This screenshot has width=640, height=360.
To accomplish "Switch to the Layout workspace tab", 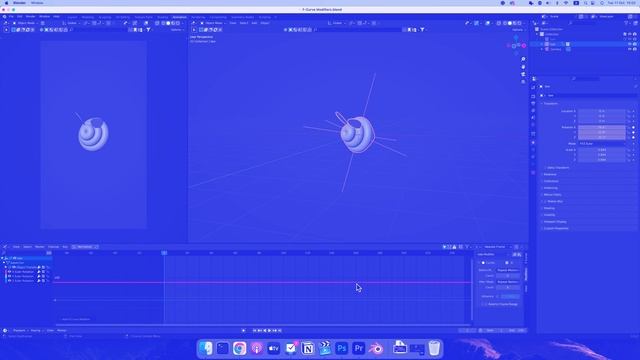I will click(x=72, y=17).
